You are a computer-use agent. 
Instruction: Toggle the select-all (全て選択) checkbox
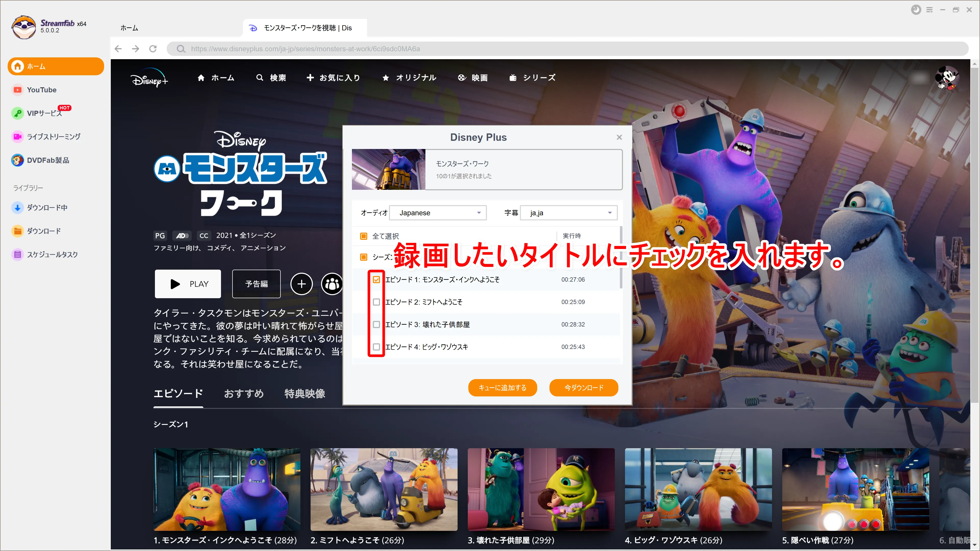363,236
